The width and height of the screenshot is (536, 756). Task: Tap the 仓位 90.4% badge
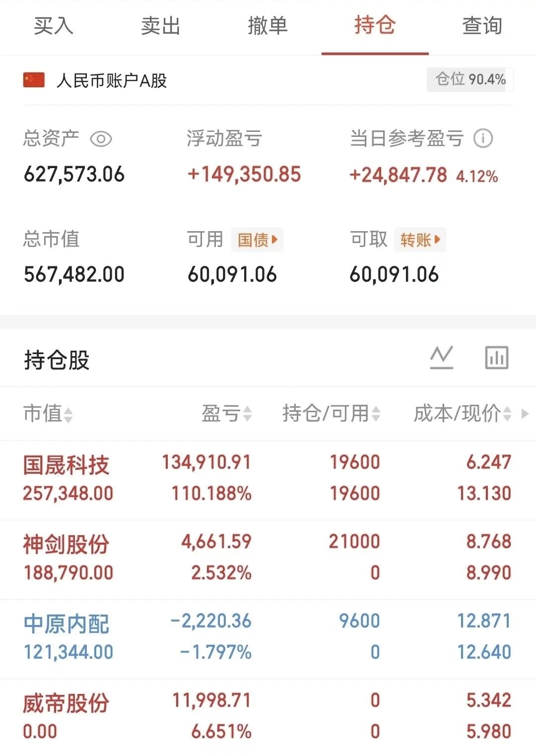tap(470, 79)
